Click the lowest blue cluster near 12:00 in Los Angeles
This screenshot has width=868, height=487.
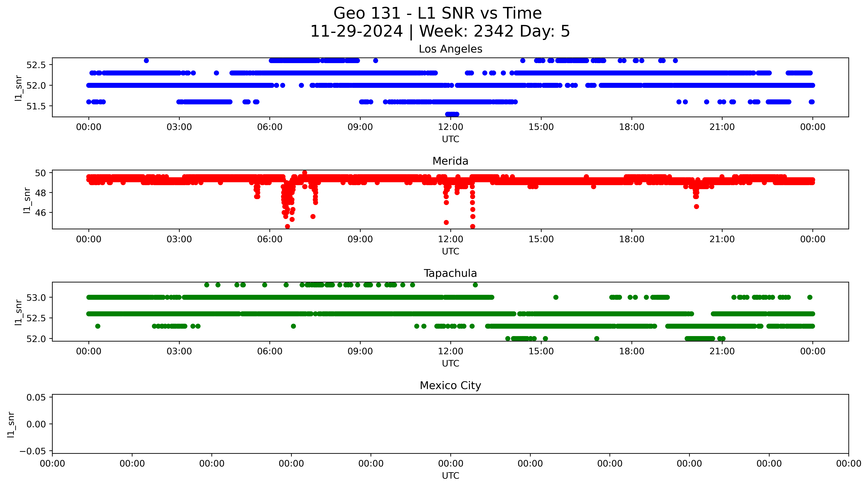[452, 114]
